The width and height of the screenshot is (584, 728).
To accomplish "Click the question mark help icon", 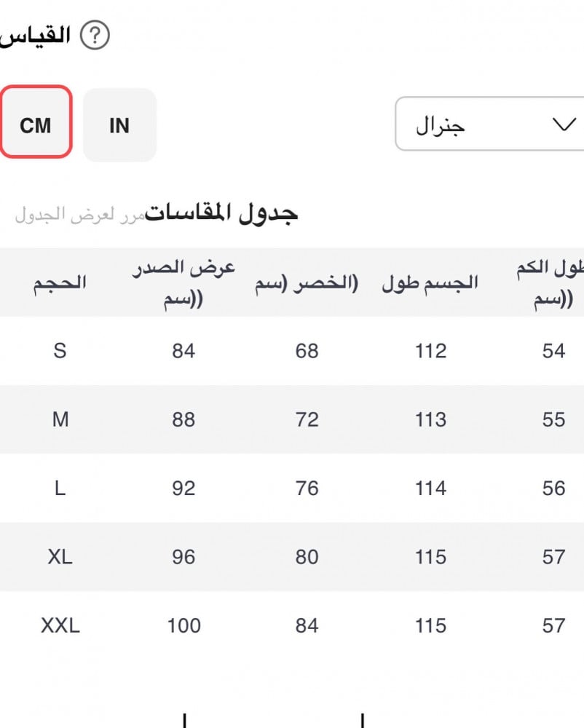I will pos(95,36).
